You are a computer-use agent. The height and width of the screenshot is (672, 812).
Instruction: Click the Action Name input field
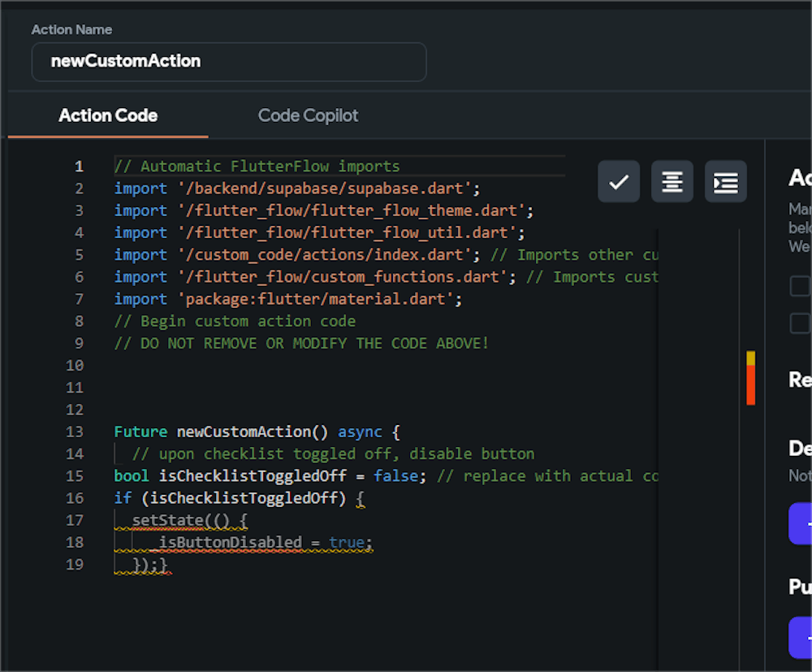pyautogui.click(x=228, y=62)
